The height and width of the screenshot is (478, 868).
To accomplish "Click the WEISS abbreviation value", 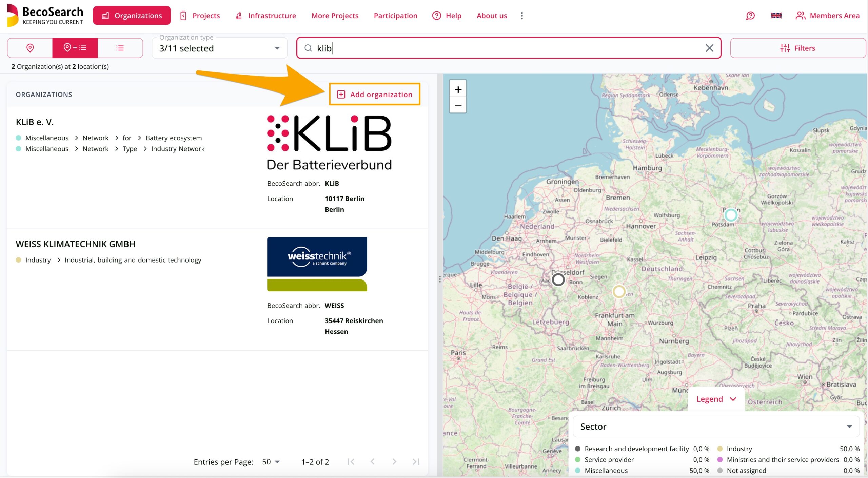I will pyautogui.click(x=334, y=306).
